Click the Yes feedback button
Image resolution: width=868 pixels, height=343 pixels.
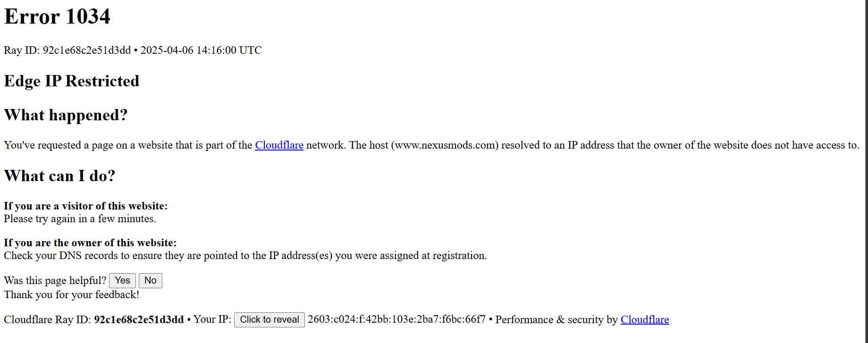[122, 281]
